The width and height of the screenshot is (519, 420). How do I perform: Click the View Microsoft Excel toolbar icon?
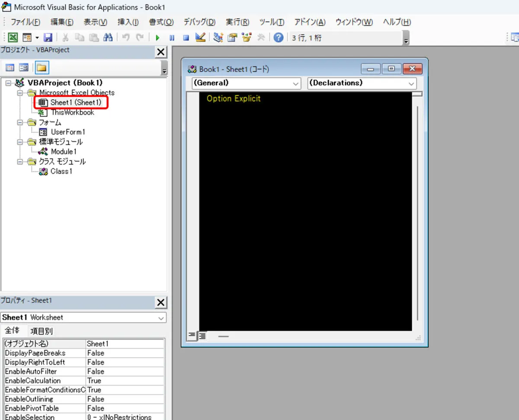pos(13,38)
